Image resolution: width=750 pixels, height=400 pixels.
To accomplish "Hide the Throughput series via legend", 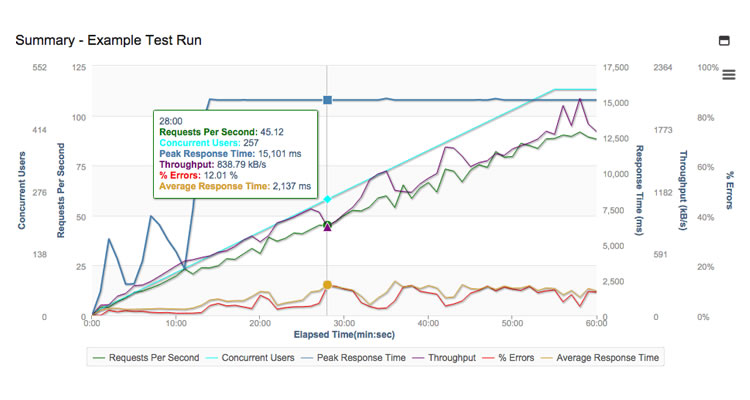I will (444, 357).
